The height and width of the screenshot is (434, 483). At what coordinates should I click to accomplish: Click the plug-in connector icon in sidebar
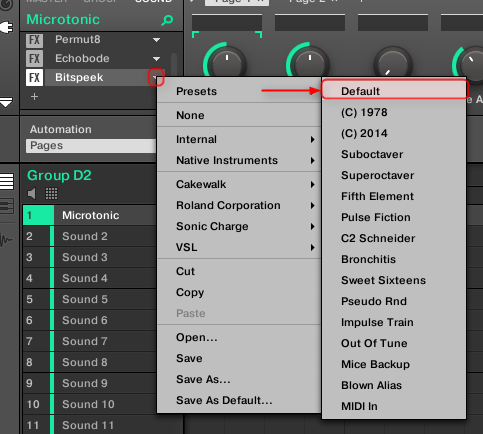[7, 27]
